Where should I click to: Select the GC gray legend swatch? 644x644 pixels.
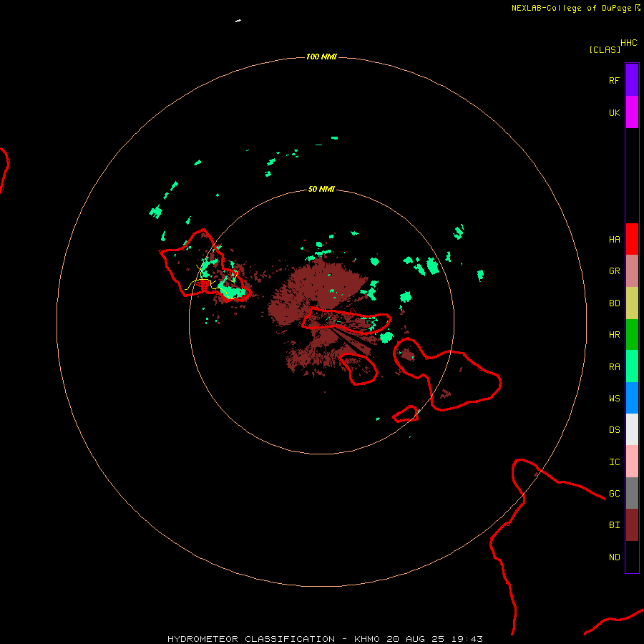pos(632,493)
